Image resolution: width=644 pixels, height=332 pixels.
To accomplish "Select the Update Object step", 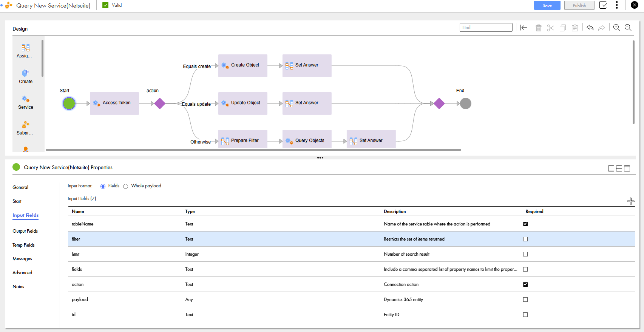I will pos(243,103).
